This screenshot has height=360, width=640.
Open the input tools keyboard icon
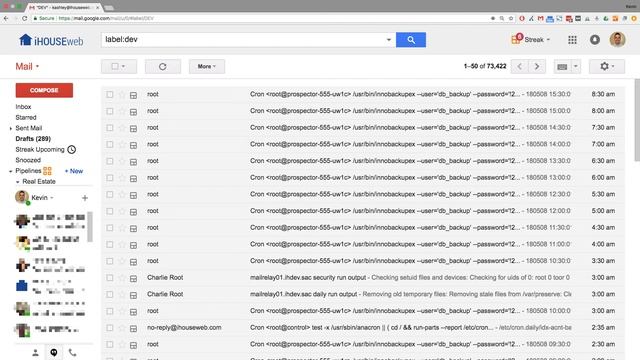562,67
